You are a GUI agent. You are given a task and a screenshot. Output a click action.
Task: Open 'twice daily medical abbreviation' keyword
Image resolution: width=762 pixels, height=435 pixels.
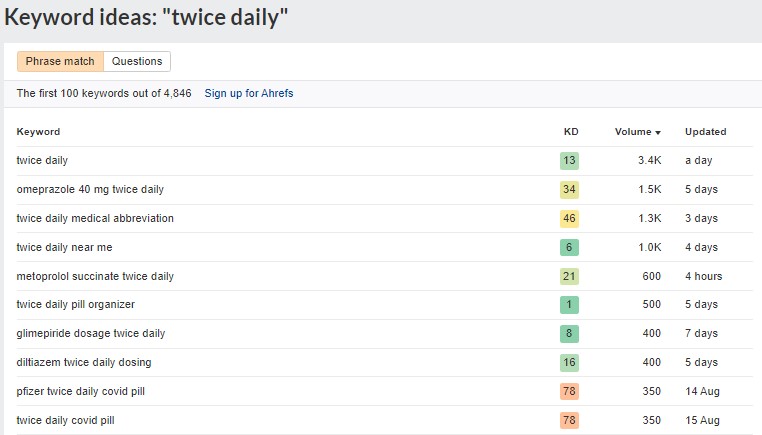(95, 218)
